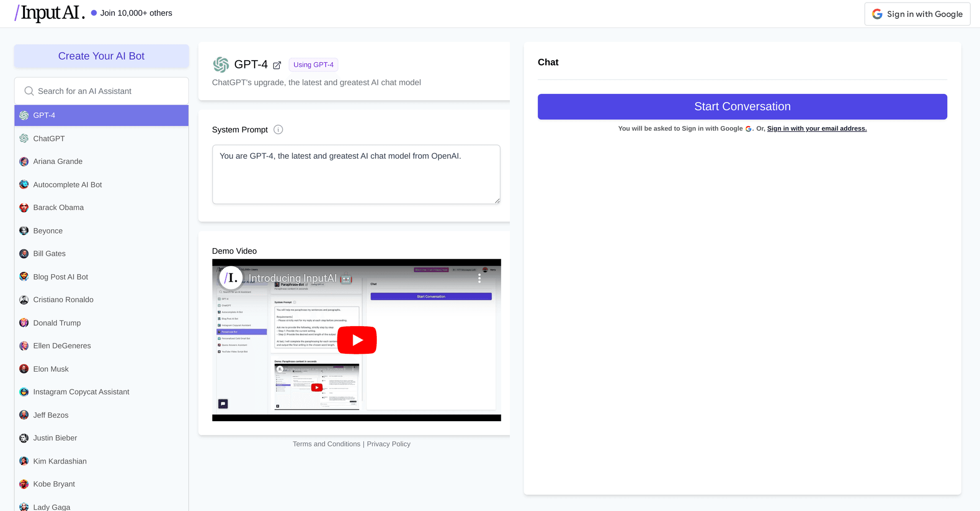Click the GPT-4 sidebar avatar icon
This screenshot has width=980, height=511.
pyautogui.click(x=24, y=115)
